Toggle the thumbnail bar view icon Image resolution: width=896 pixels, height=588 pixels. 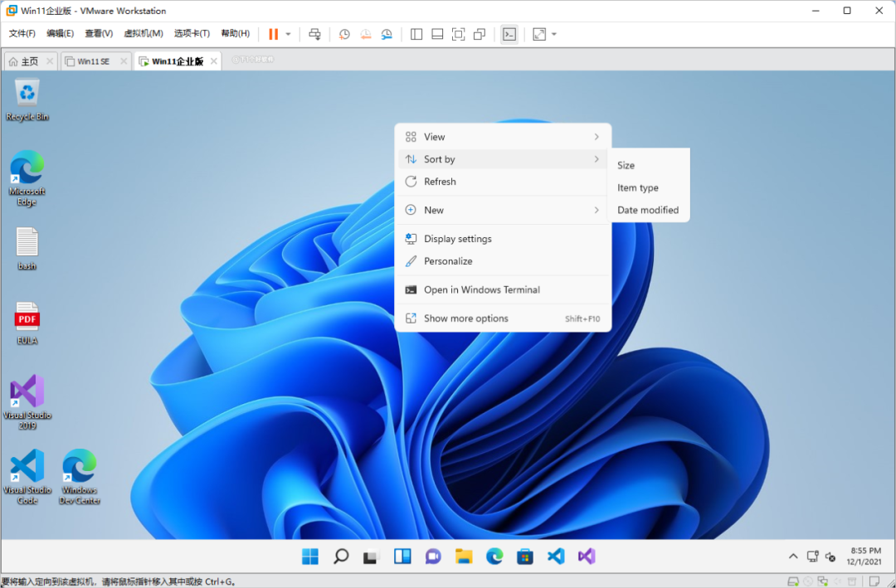click(437, 34)
